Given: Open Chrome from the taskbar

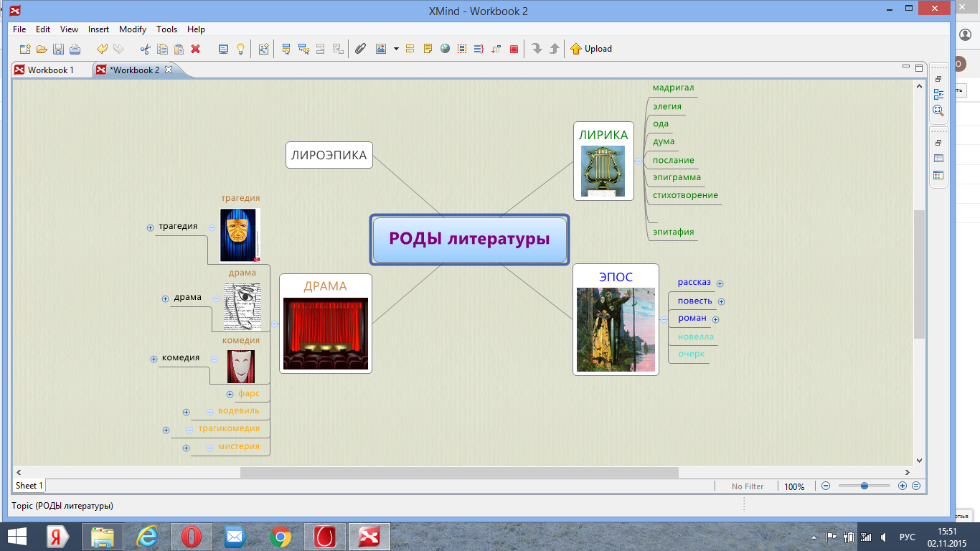Looking at the screenshot, I should (281, 537).
